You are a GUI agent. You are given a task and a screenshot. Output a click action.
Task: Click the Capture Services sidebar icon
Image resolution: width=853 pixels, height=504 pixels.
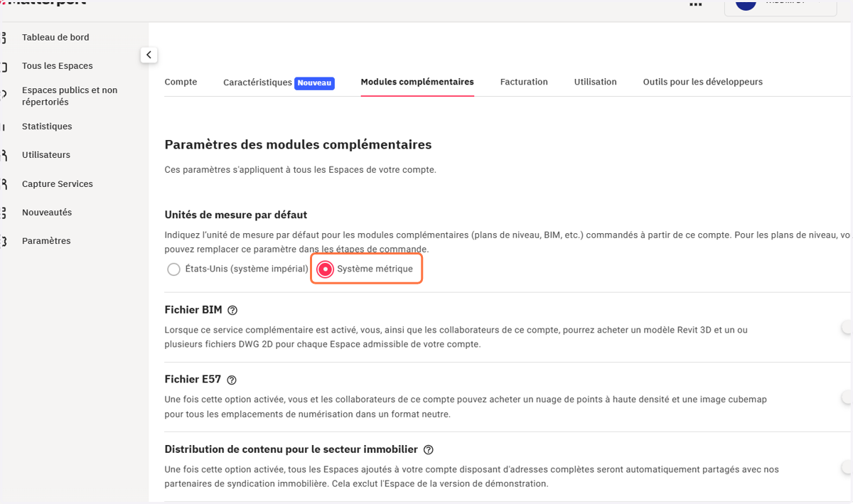point(4,184)
